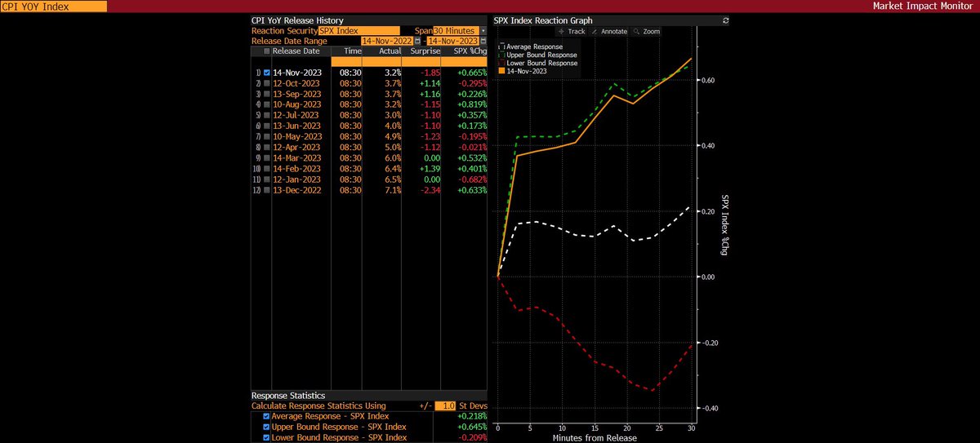Viewport: 980px width, 443px height.
Task: Check the 14-Mar-2023 release row
Action: [x=267, y=157]
